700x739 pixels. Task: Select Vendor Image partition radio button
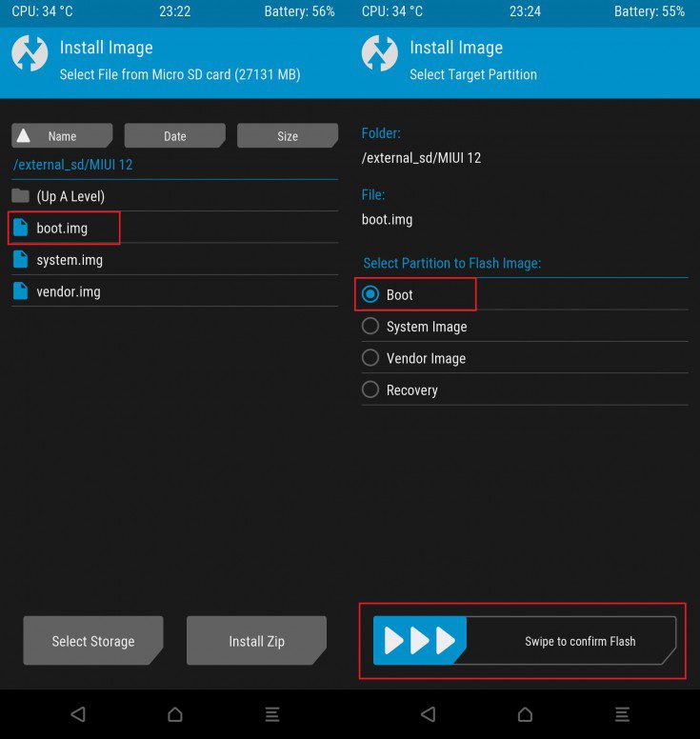(370, 357)
